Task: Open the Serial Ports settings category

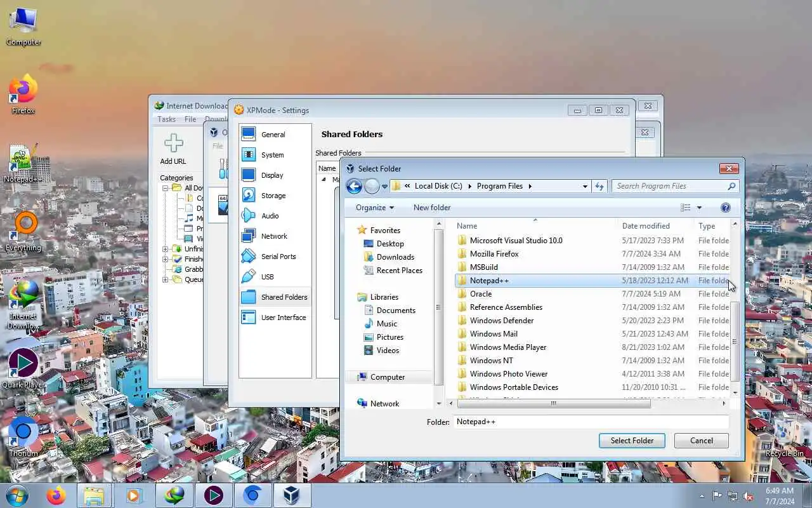Action: pyautogui.click(x=275, y=257)
